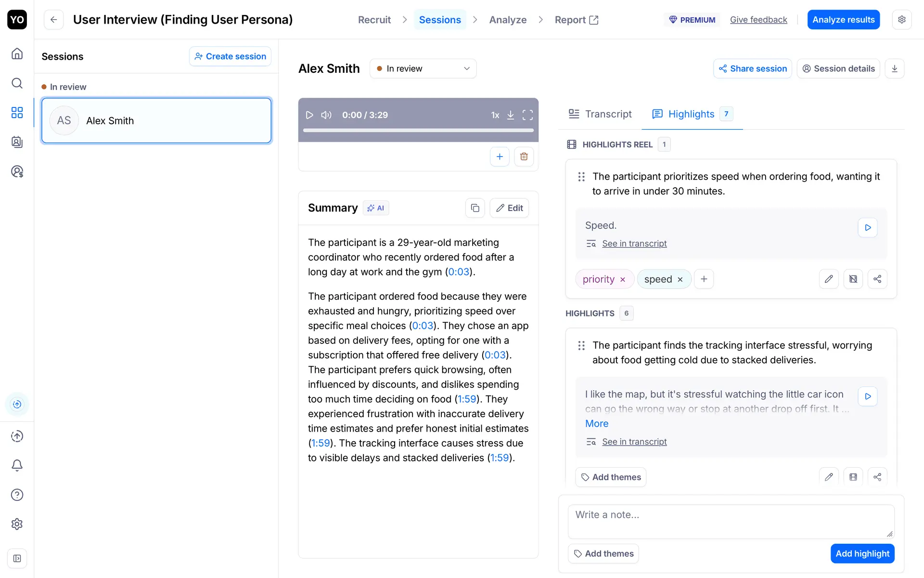Seek on the video progress bar
This screenshot has width=924, height=578.
(x=418, y=130)
